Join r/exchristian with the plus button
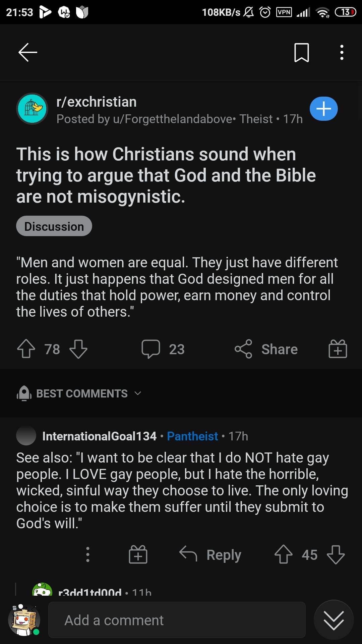This screenshot has width=362, height=644. coord(323,108)
